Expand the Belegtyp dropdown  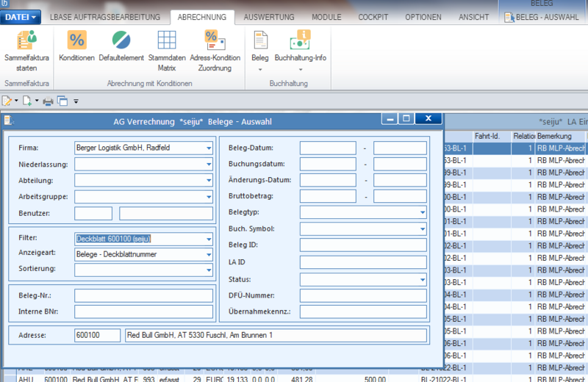point(423,212)
